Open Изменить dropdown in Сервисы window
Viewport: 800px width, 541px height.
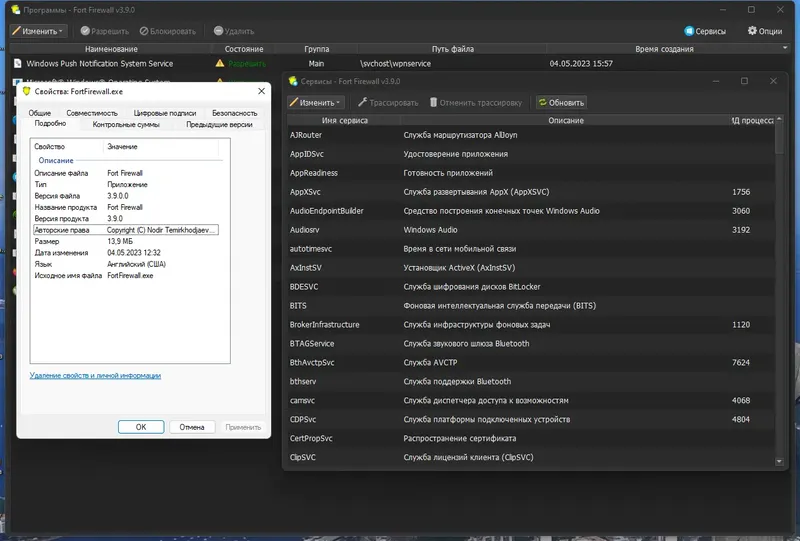click(316, 103)
